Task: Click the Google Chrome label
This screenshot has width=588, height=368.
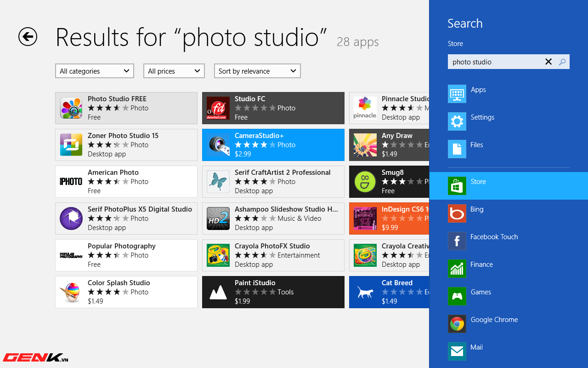Action: pos(494,320)
